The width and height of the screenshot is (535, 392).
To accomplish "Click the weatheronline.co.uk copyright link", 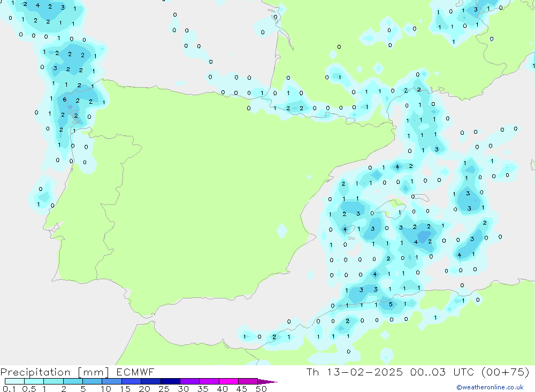I will point(490,387).
